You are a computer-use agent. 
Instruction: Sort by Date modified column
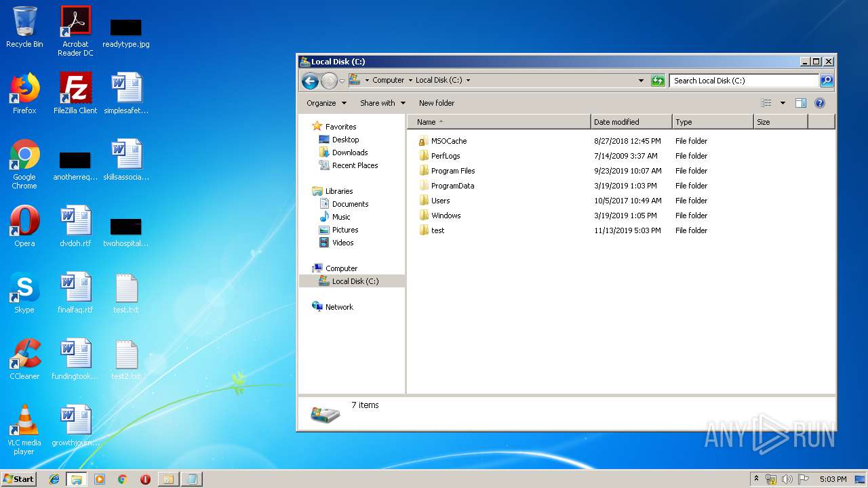pyautogui.click(x=631, y=122)
